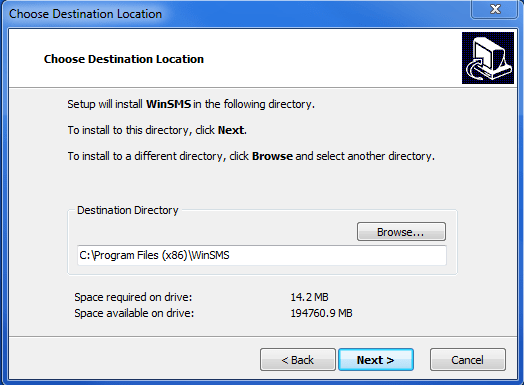Click the '14.2 MB' required space value
Screen dimensions: 524x385
pyautogui.click(x=309, y=297)
